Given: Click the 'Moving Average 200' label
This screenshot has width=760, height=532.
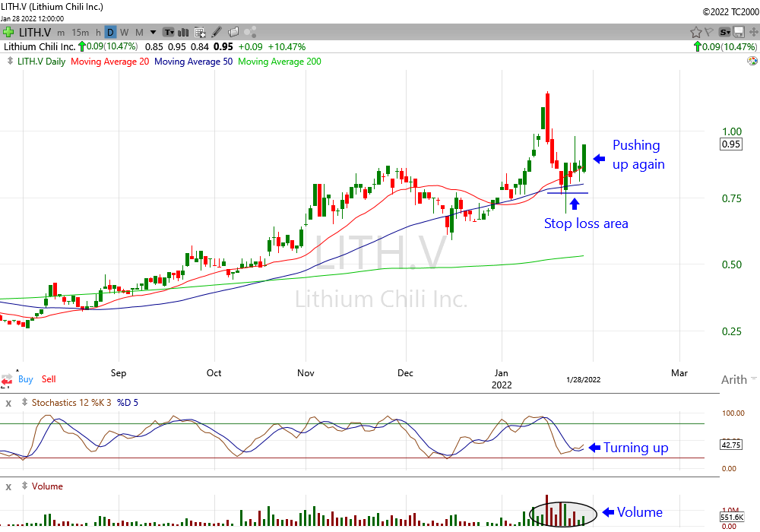Looking at the screenshot, I should 280,62.
